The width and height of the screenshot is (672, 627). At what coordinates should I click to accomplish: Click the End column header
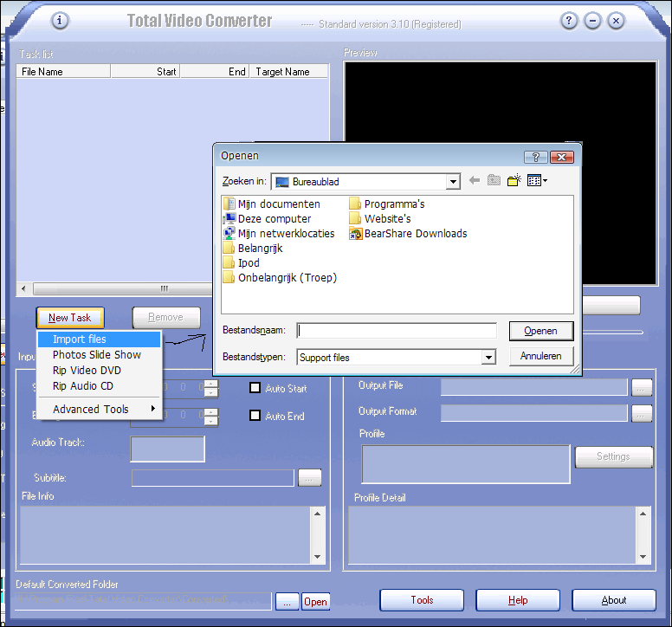215,72
